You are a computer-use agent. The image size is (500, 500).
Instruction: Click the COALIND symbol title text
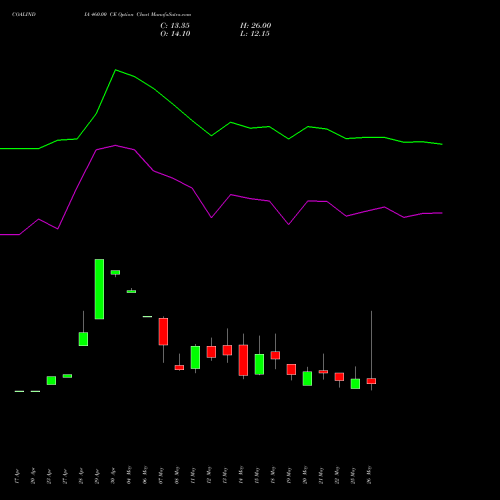click(x=24, y=15)
